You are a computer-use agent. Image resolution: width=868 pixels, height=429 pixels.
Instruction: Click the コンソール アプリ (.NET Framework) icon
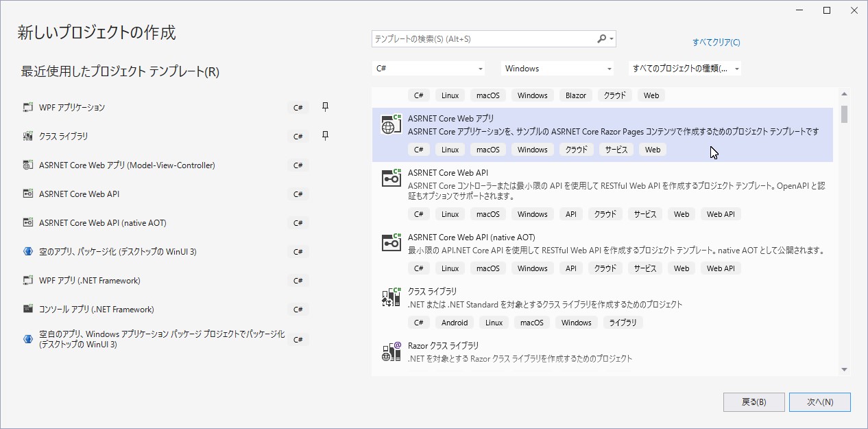[x=27, y=310]
